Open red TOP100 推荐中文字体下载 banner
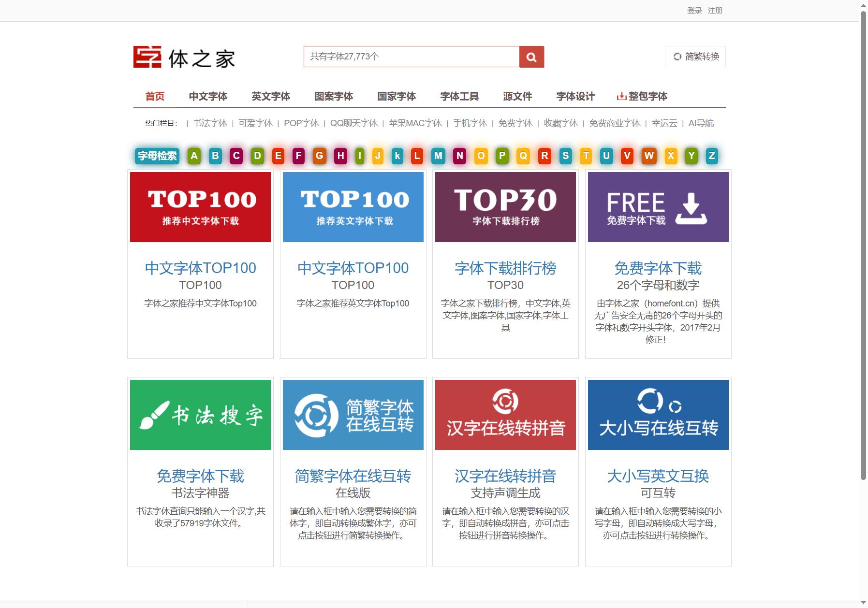 [200, 207]
